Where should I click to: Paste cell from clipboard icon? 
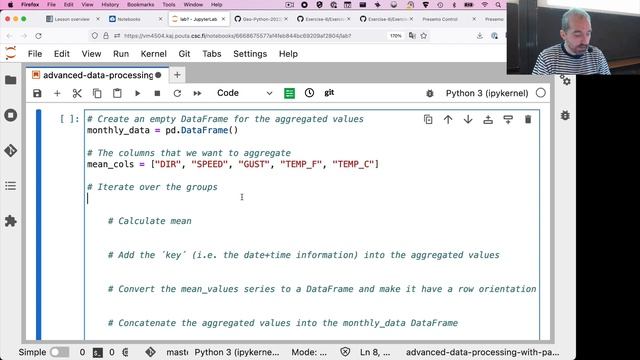click(x=117, y=93)
